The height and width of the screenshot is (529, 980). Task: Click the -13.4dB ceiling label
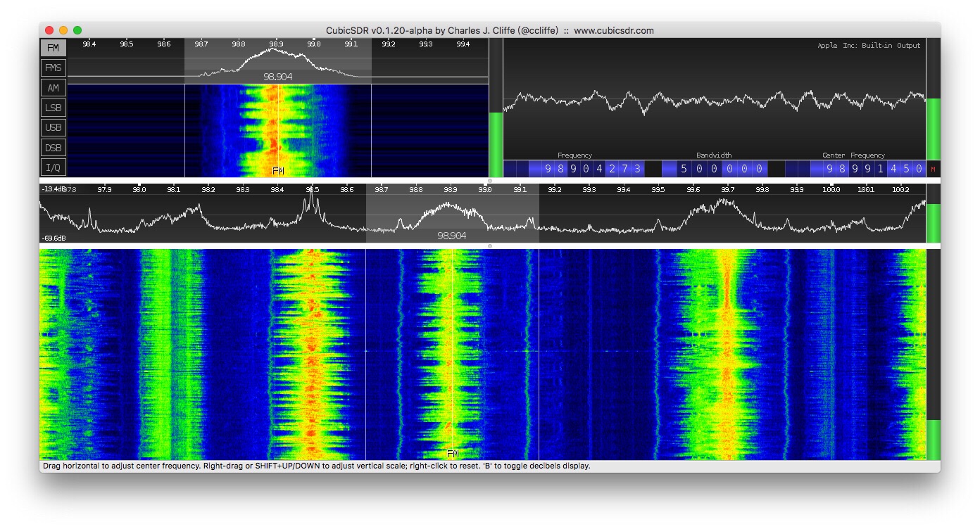pos(54,189)
